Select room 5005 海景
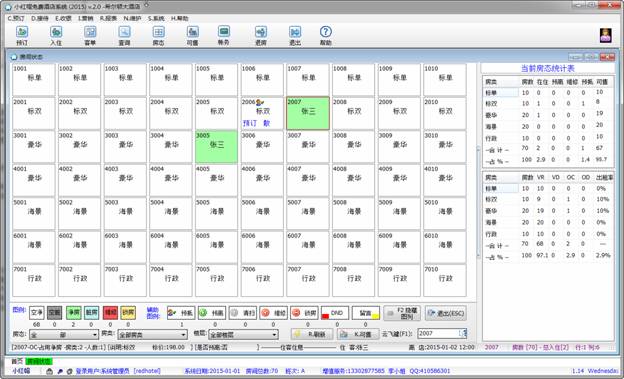 [216, 213]
